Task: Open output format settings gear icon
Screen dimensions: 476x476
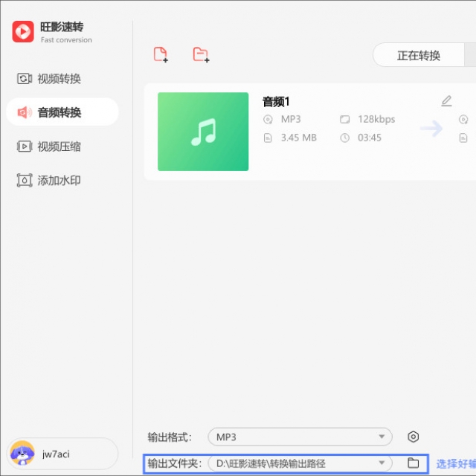Action: (x=414, y=437)
